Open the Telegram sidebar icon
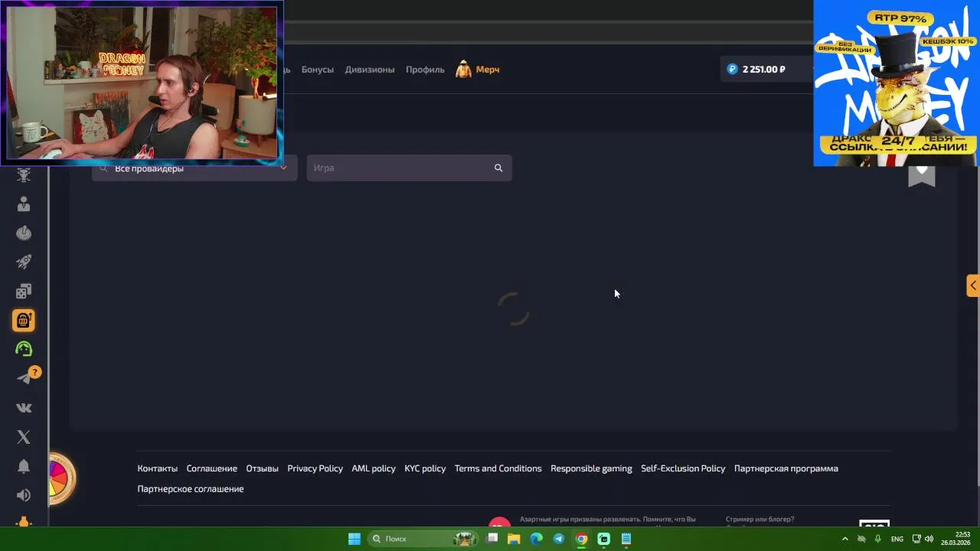Viewport: 980px width, 551px height. (24, 378)
